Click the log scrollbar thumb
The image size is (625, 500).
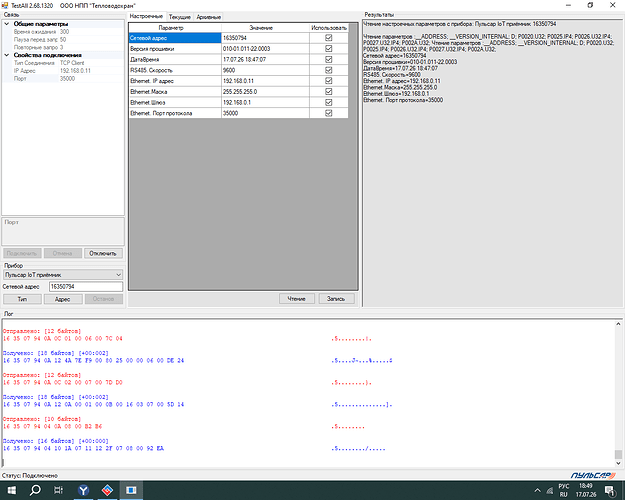(x=618, y=454)
